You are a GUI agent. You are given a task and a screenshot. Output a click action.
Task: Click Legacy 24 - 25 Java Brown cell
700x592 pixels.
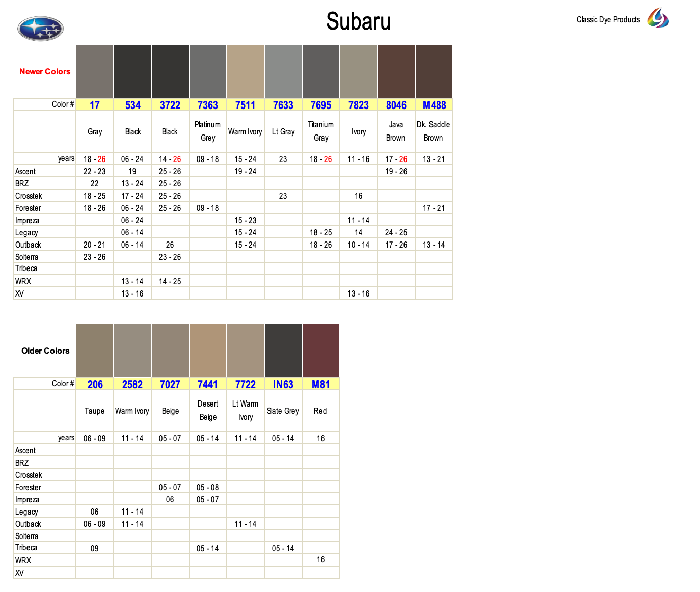[x=396, y=233]
